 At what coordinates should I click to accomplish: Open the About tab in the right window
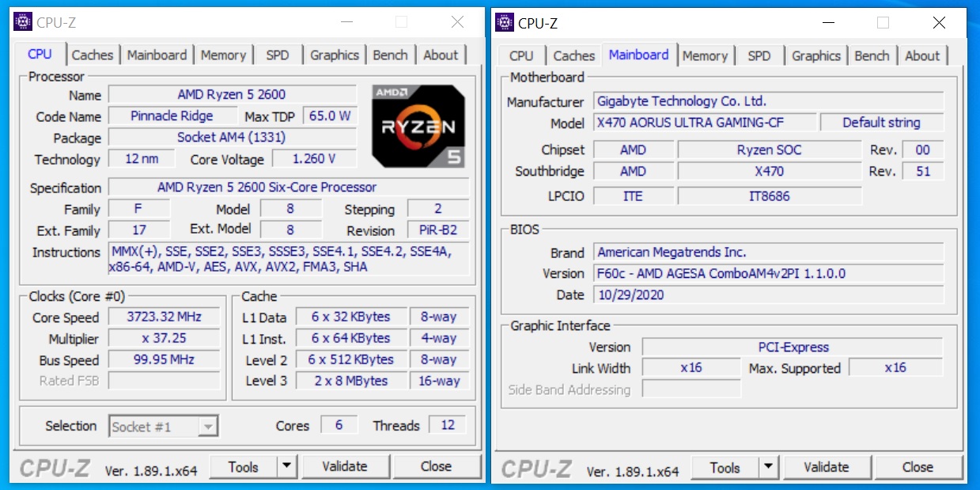[x=922, y=55]
